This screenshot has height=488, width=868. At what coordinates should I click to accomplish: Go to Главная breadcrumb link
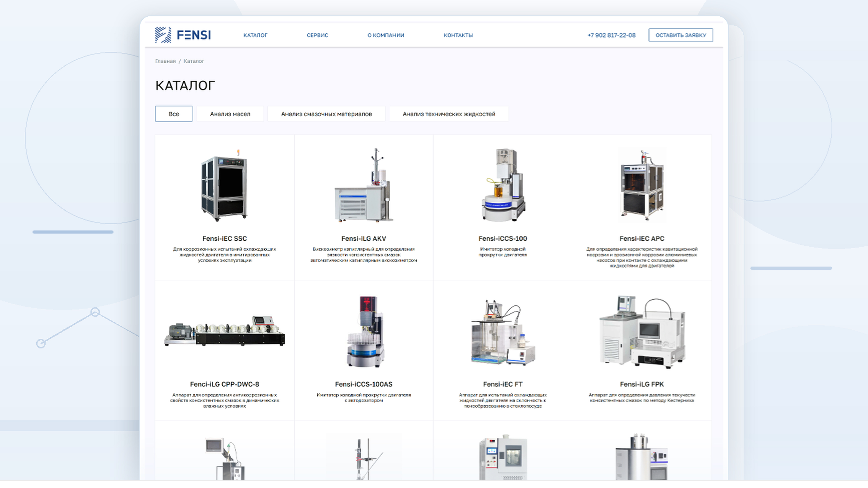pos(165,61)
